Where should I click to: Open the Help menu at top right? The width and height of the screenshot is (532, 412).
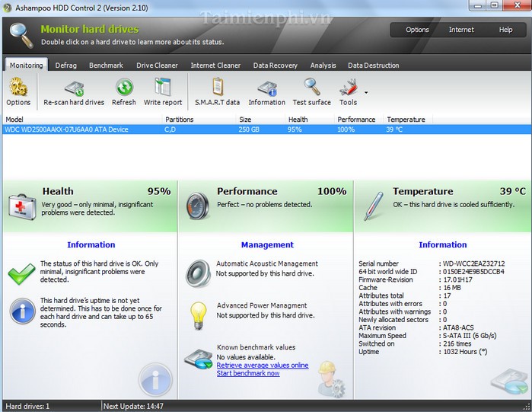click(x=505, y=30)
